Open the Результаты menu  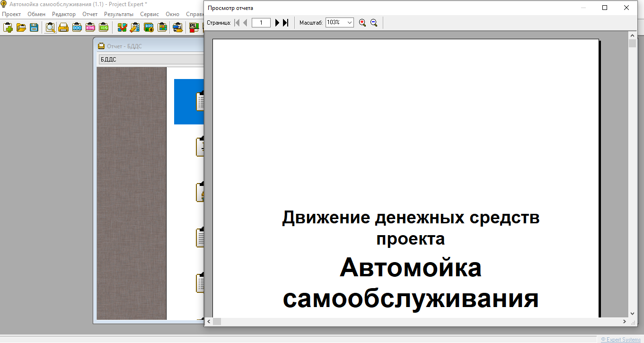coord(119,14)
